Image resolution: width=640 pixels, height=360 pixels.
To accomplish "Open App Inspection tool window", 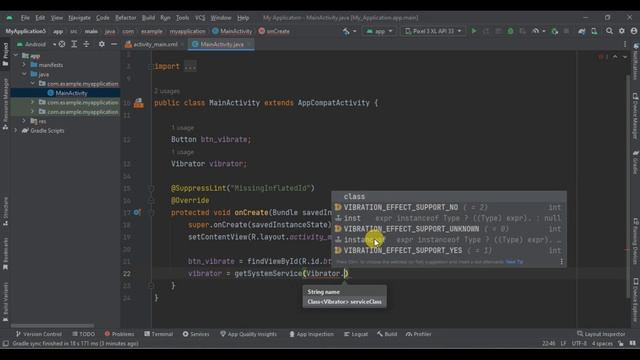I will point(311,334).
